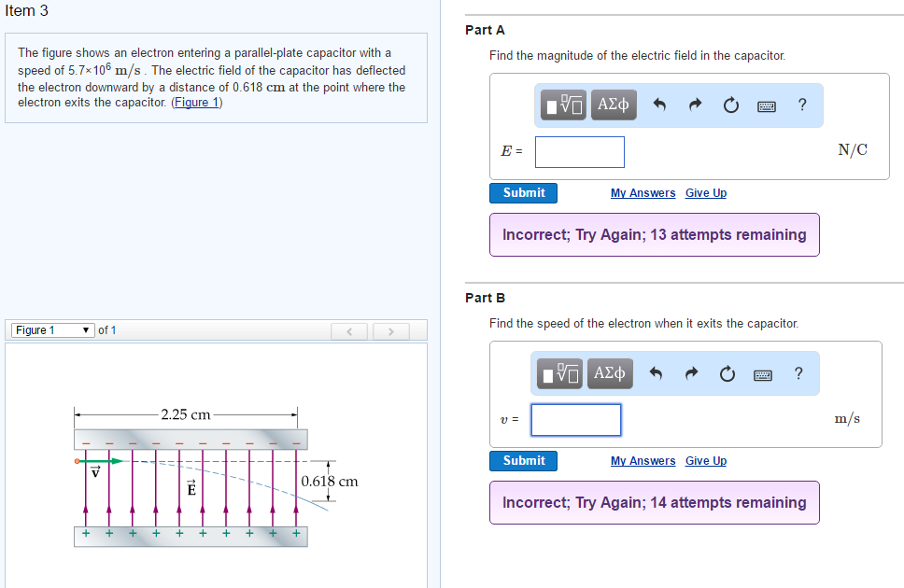The width and height of the screenshot is (904, 588).
Task: Show keyboard shortcuts in Part A toolbar
Action: pos(766,106)
